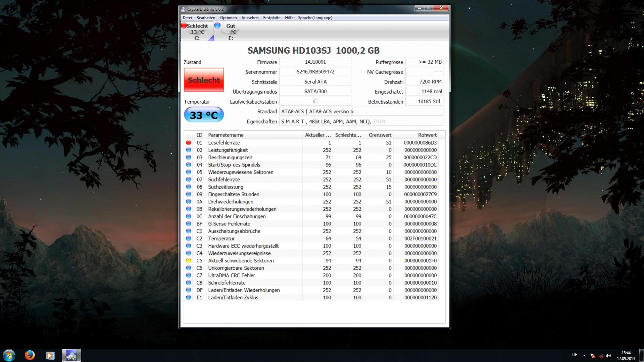This screenshot has height=362, width=644.
Task: Open the Datei menu
Action: [x=187, y=18]
